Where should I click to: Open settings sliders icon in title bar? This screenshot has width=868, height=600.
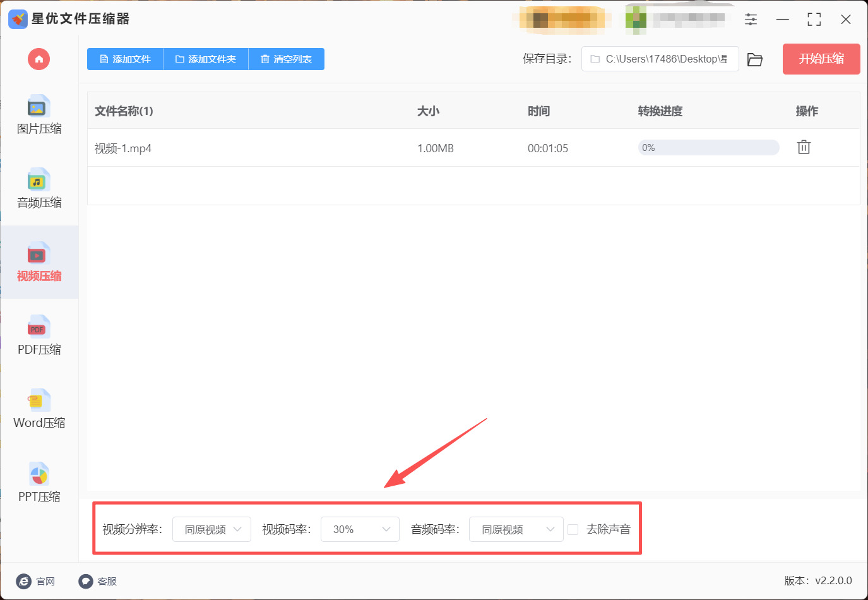(x=751, y=20)
